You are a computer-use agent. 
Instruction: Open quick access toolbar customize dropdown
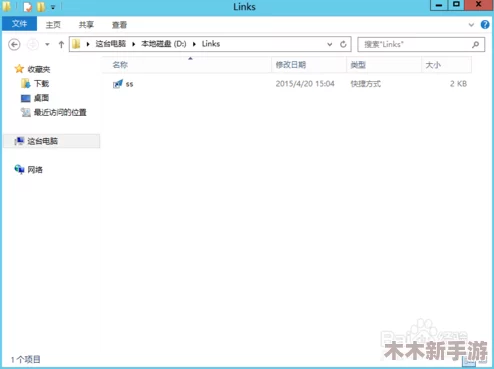click(53, 7)
